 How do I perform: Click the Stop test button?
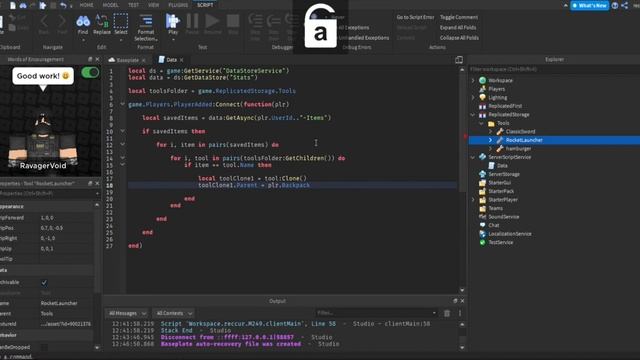pyautogui.click(x=233, y=21)
